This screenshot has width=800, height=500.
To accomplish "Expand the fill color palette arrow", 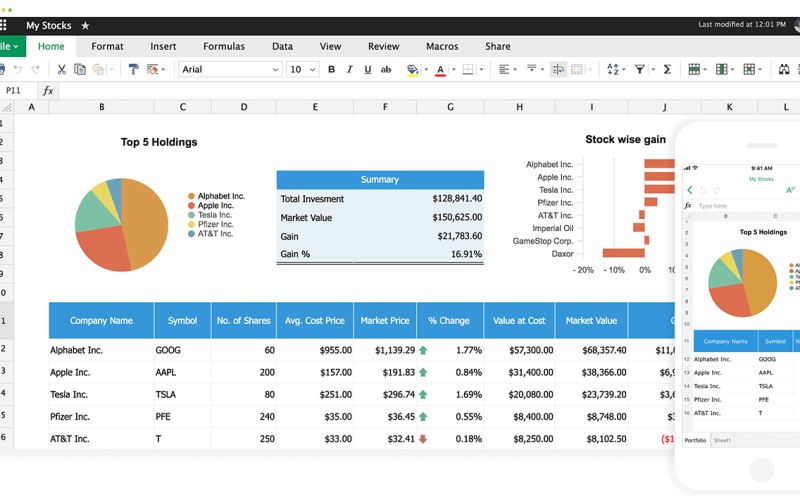I will tap(426, 69).
